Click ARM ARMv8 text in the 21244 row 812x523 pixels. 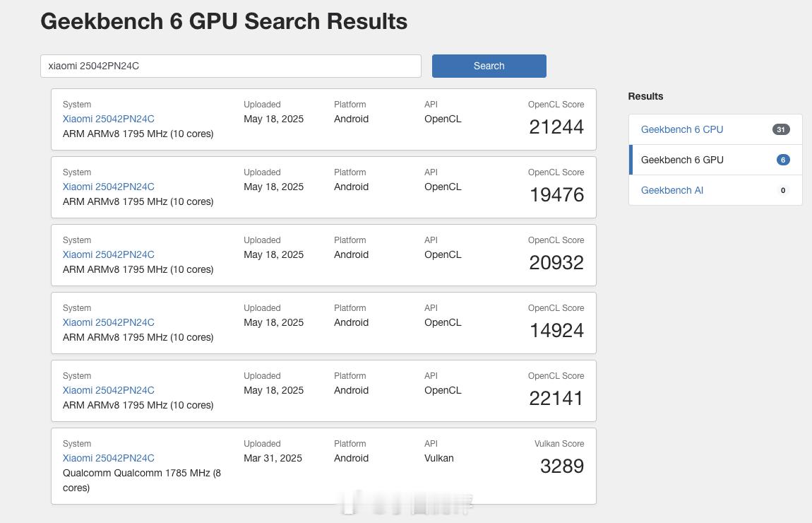tap(138, 134)
